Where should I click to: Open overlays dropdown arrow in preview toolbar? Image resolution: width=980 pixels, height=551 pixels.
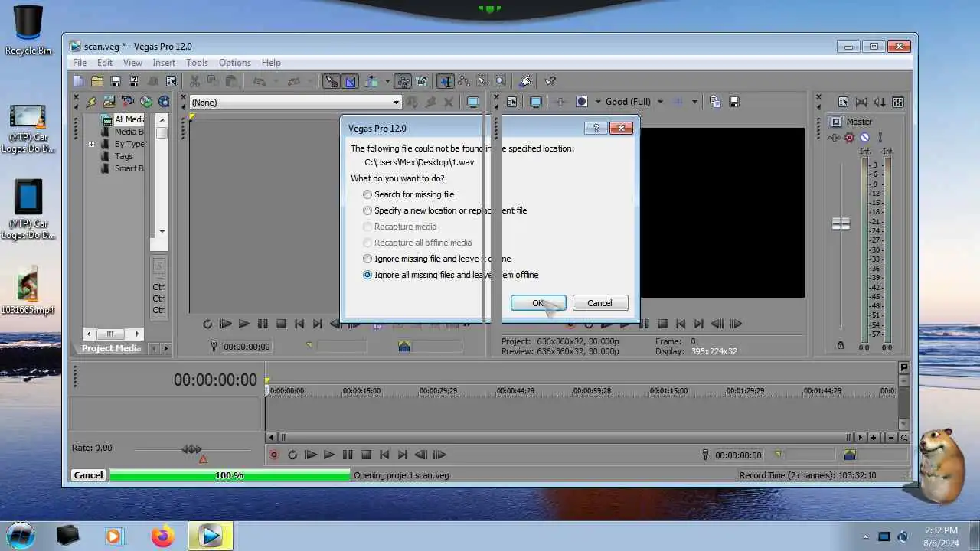[x=695, y=102]
